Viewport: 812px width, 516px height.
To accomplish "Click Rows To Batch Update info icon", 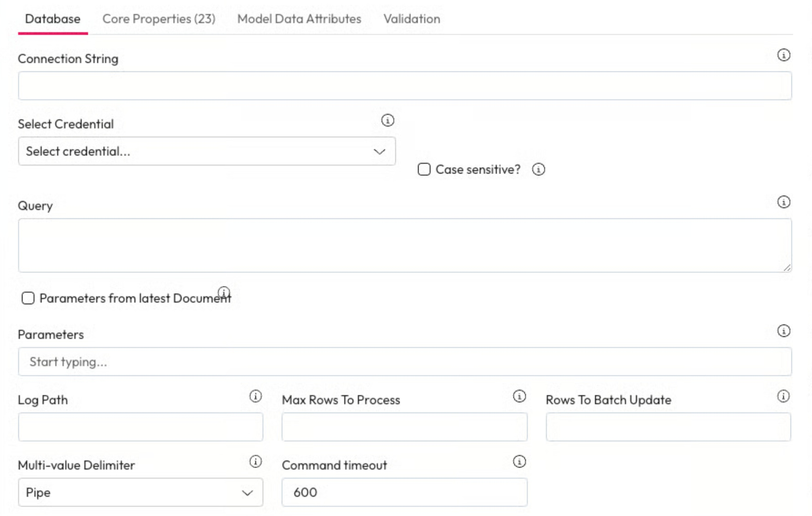I will click(x=783, y=396).
